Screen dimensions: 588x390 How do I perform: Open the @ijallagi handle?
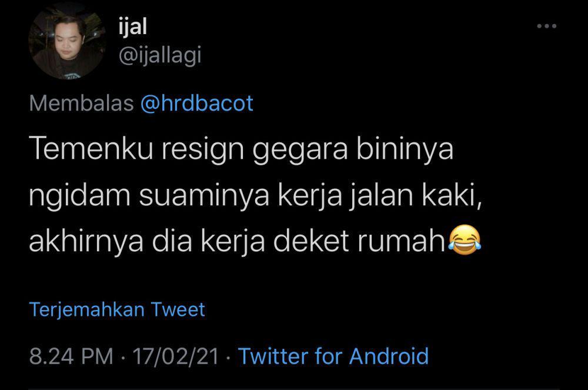click(x=160, y=55)
